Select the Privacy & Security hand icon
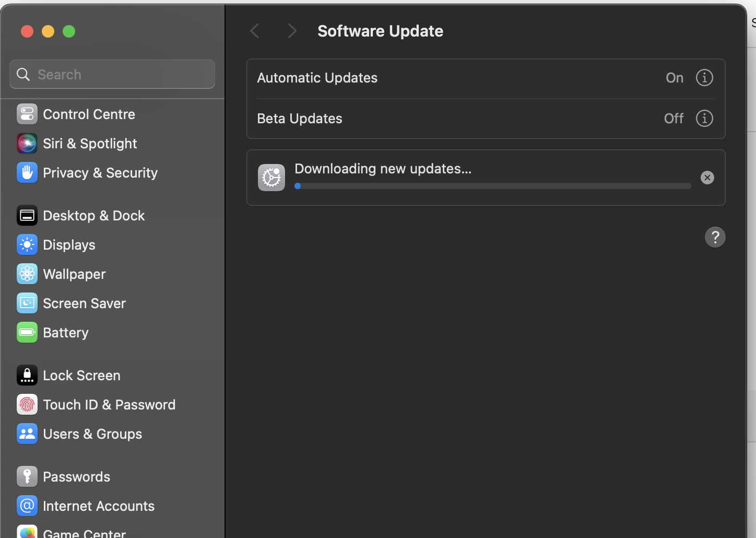Screen dimensions: 756x538 pos(27,172)
